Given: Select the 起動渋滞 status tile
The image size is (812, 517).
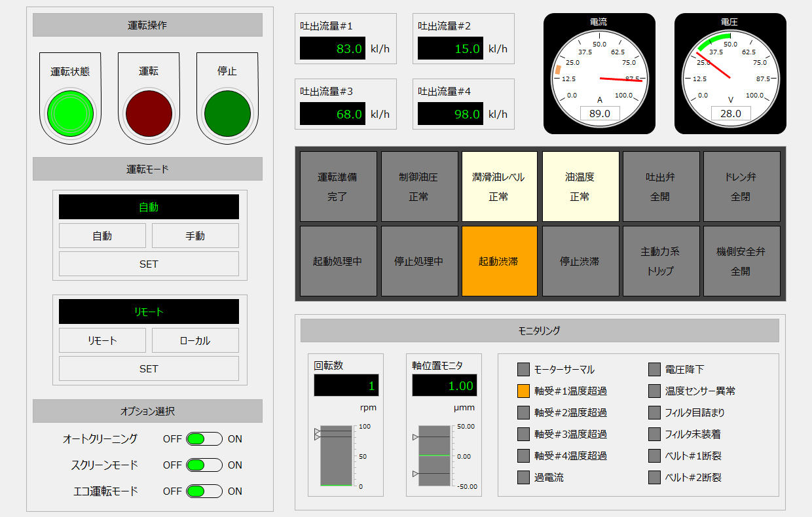Looking at the screenshot, I should tap(499, 260).
